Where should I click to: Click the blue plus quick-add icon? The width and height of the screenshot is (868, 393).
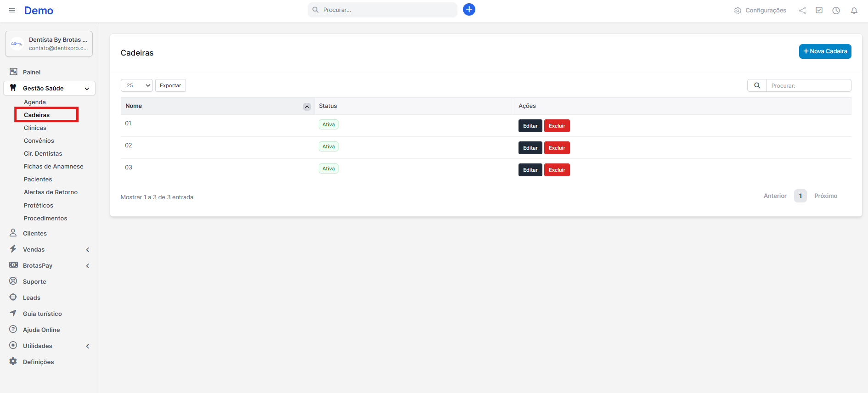pyautogui.click(x=469, y=10)
